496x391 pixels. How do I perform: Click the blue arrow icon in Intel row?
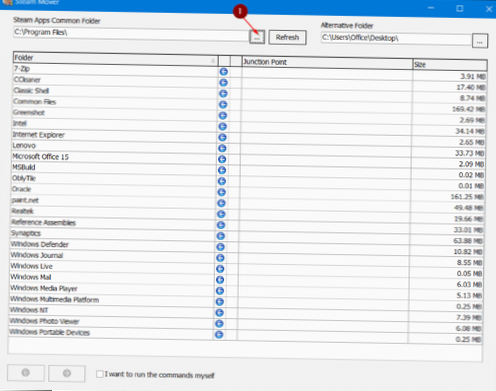(223, 127)
